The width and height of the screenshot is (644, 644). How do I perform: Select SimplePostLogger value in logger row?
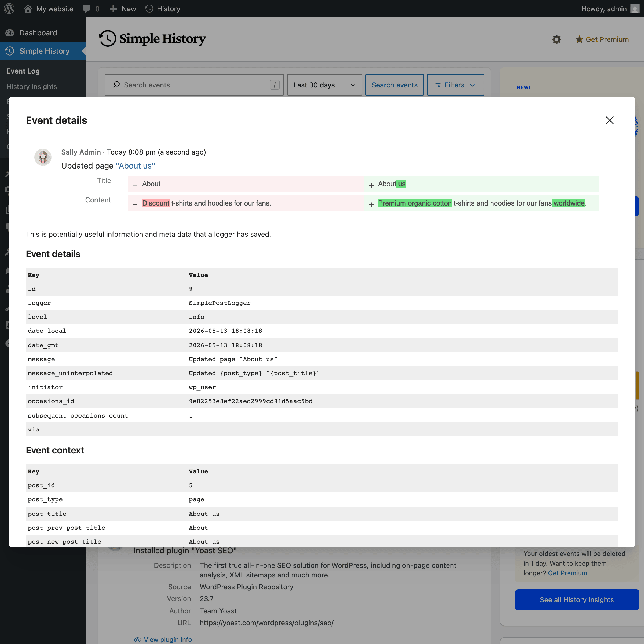(220, 303)
